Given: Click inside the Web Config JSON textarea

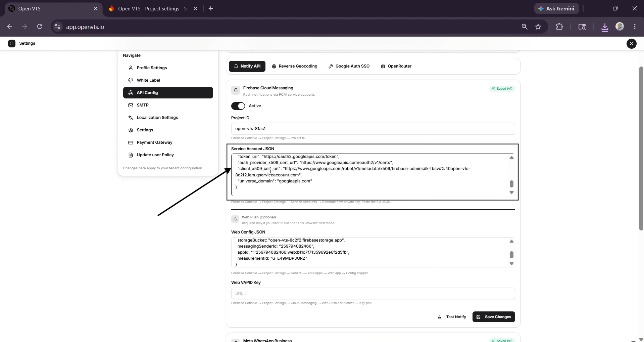Looking at the screenshot, I should click(x=373, y=252).
